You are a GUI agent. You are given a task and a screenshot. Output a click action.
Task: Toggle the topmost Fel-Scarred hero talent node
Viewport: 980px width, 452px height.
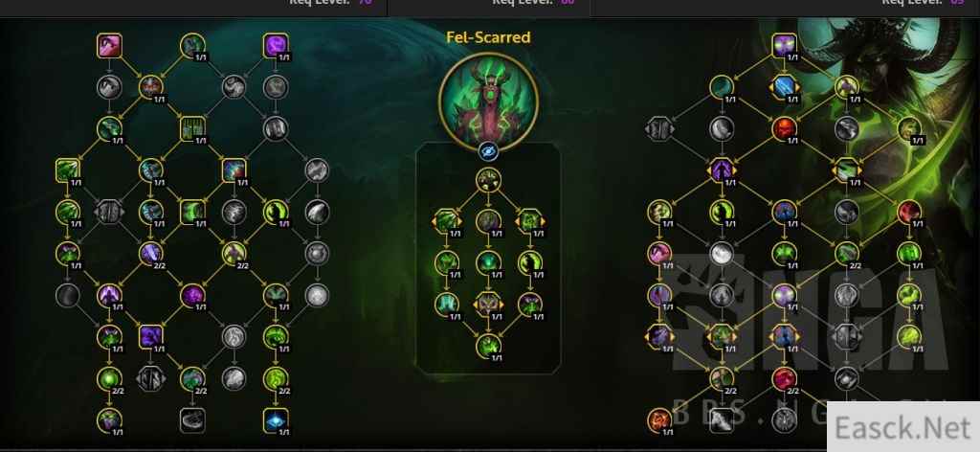[488, 181]
